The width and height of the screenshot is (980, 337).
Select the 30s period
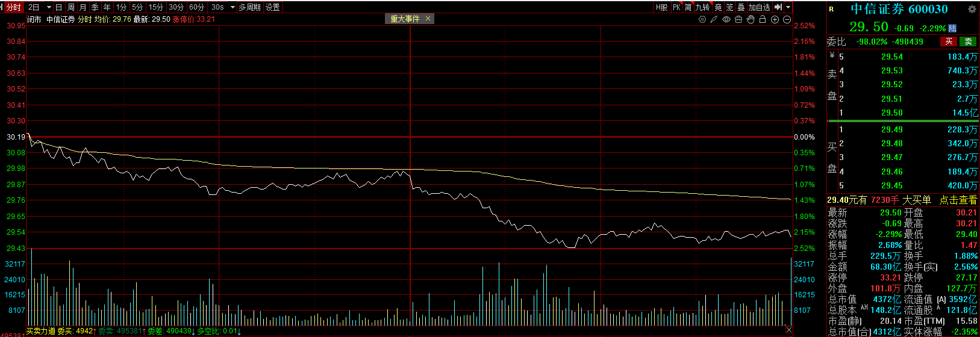[217, 7]
